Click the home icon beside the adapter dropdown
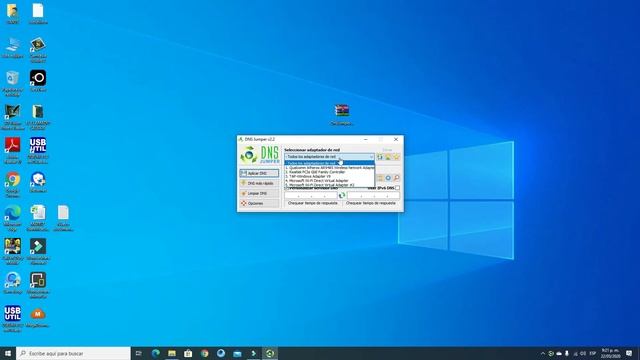640x360 pixels. [x=388, y=157]
